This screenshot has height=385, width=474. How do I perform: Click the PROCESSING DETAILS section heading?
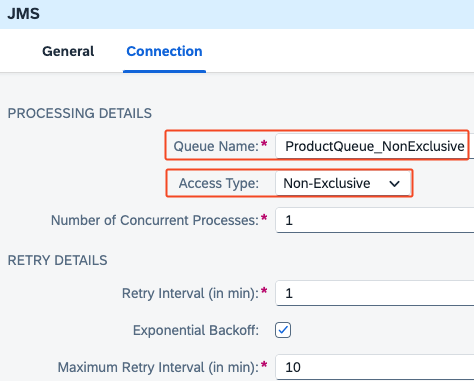[x=80, y=113]
